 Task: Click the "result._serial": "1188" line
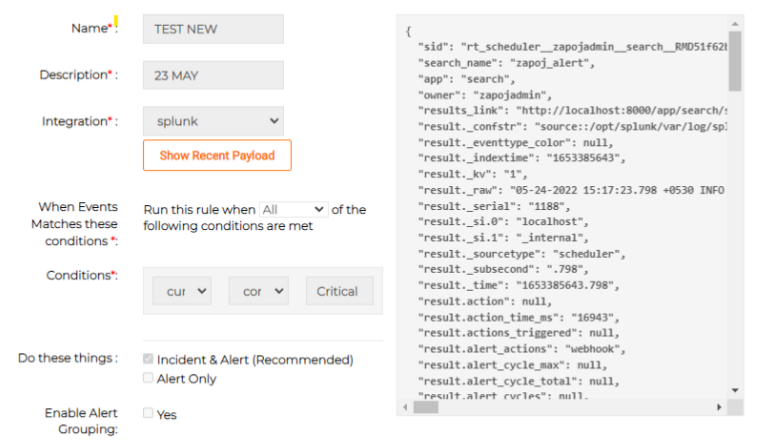(x=494, y=206)
